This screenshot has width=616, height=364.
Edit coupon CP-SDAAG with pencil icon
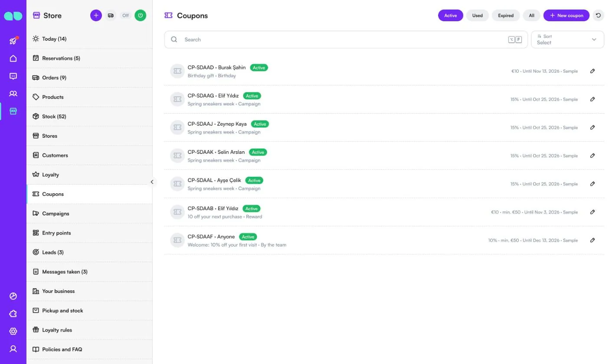pyautogui.click(x=593, y=99)
